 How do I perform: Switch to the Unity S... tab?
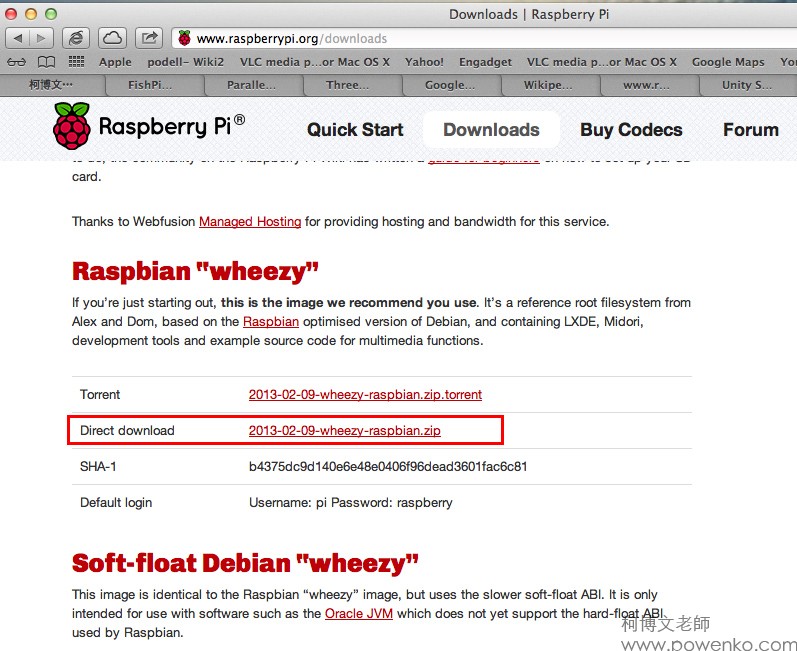(748, 85)
